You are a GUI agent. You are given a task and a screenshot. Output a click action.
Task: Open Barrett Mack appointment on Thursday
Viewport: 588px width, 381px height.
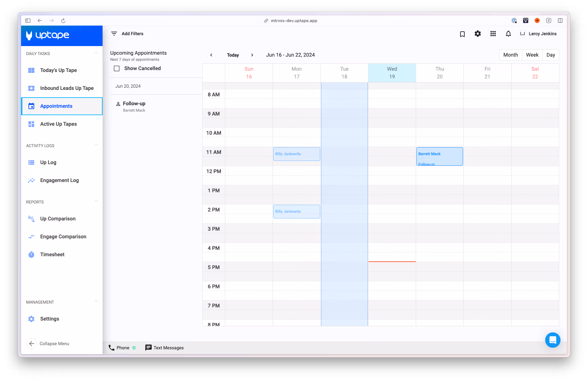pyautogui.click(x=439, y=156)
